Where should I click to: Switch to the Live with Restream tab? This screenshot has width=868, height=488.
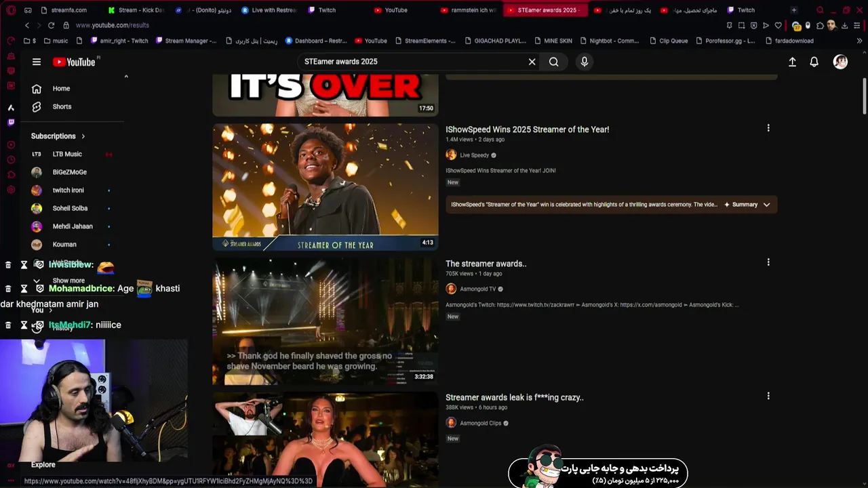point(269,10)
